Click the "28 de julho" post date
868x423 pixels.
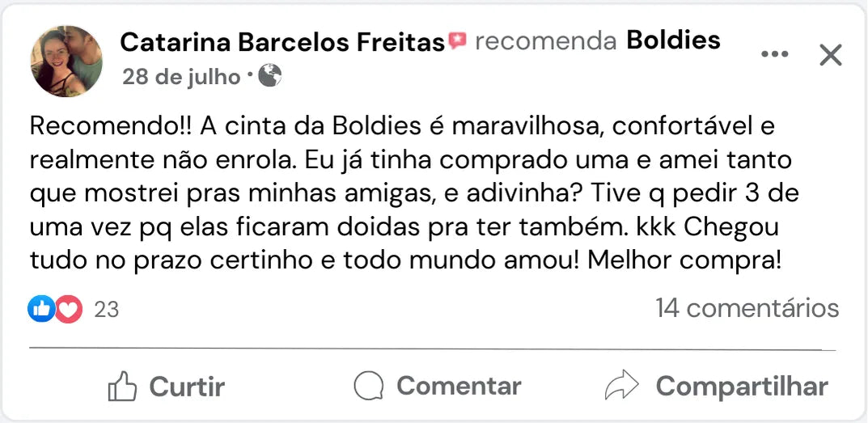coord(181,78)
